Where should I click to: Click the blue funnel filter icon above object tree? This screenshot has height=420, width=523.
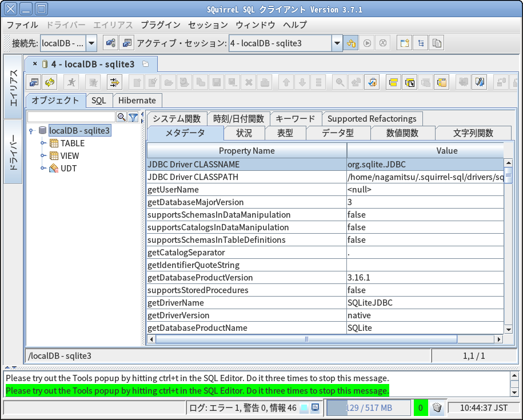(x=133, y=117)
